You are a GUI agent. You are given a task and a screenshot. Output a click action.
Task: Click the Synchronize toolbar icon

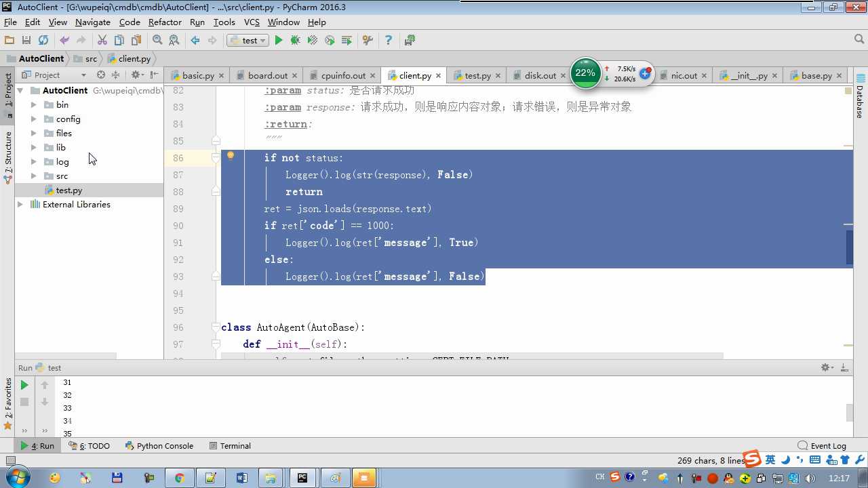point(43,41)
